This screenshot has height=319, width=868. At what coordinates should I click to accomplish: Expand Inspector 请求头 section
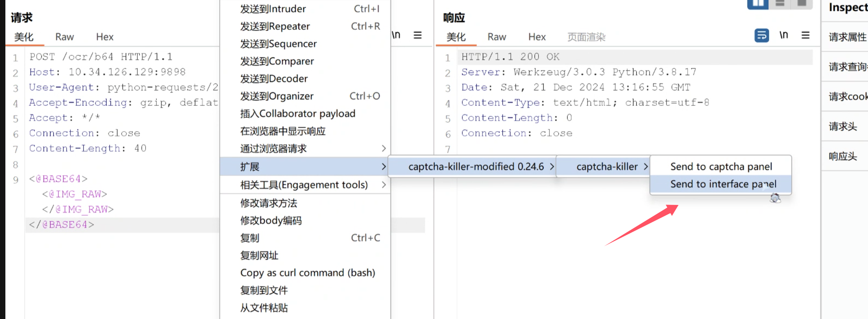tap(845, 126)
